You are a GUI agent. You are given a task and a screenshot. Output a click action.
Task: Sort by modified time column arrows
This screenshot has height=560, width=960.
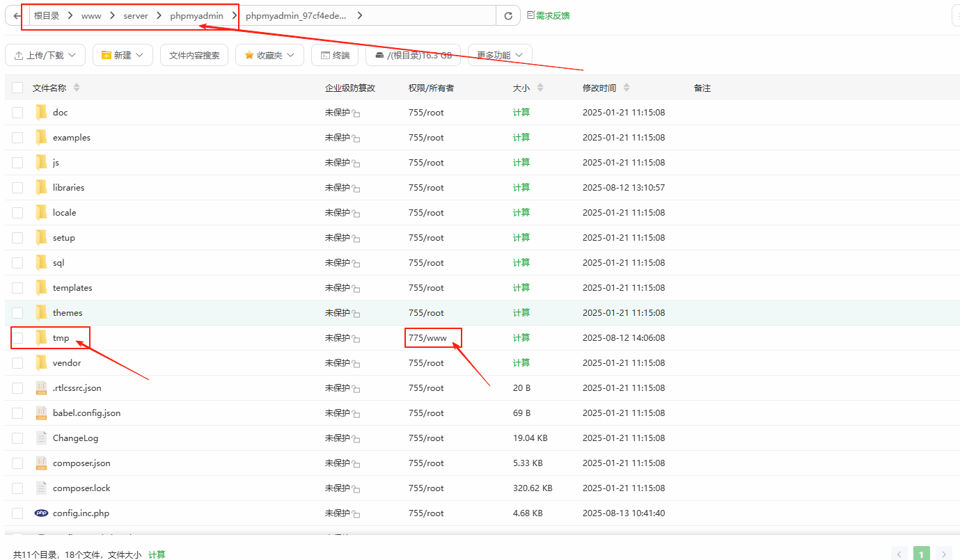click(x=627, y=88)
